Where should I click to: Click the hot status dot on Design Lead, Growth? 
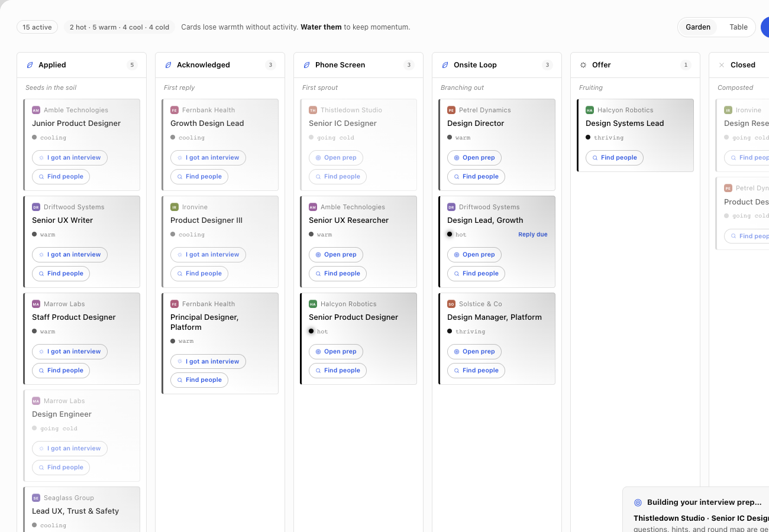tap(450, 234)
